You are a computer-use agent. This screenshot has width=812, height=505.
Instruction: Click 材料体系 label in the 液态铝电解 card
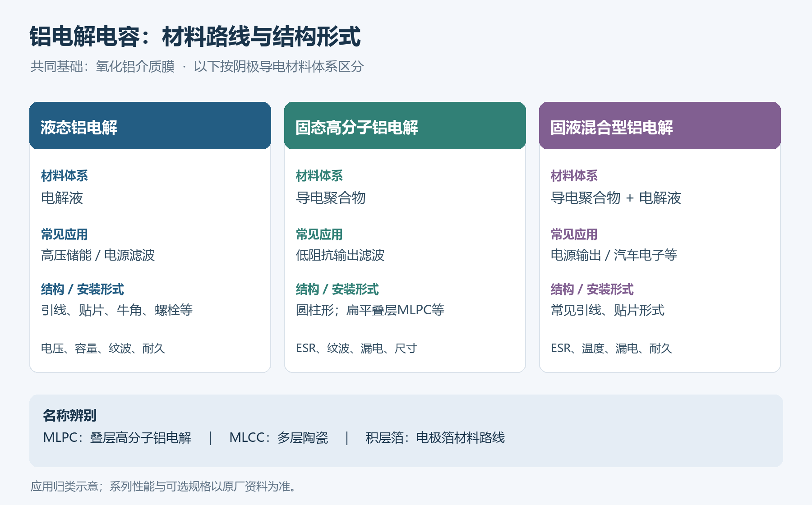click(x=65, y=176)
